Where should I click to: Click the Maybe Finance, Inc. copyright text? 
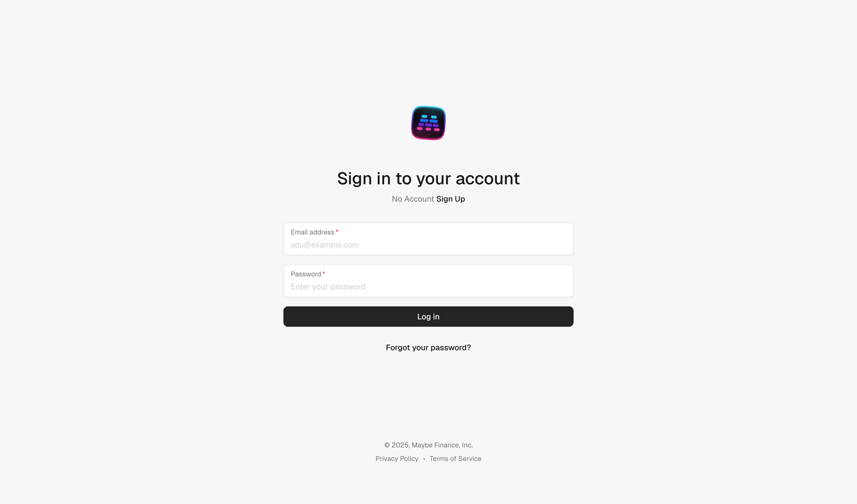tap(442, 445)
